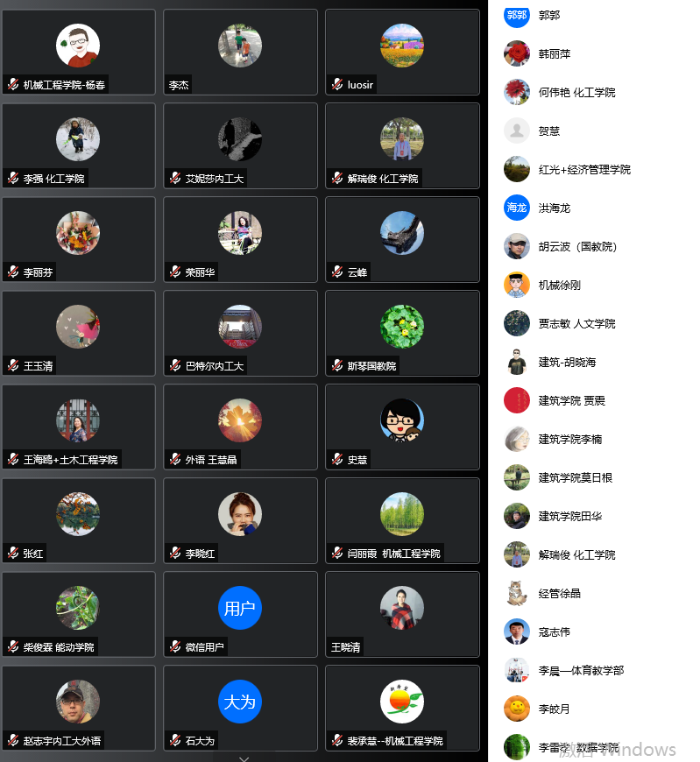
Task: Expand more video tiles with bottom chevron
Action: [x=244, y=758]
